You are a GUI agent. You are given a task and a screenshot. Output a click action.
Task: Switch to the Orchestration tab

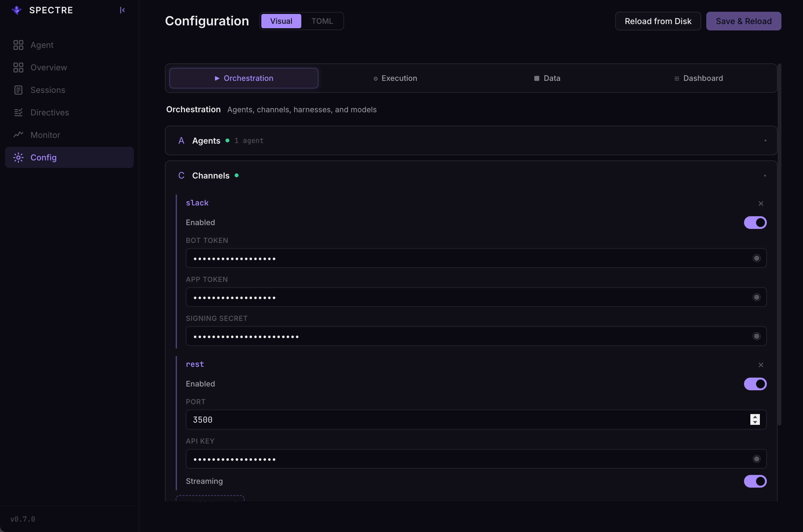click(x=244, y=78)
